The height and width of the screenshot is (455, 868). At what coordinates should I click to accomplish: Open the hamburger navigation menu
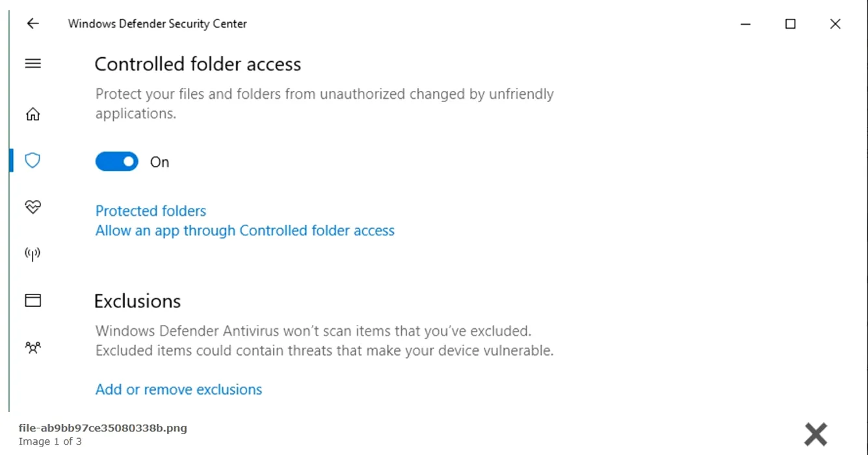(x=33, y=64)
